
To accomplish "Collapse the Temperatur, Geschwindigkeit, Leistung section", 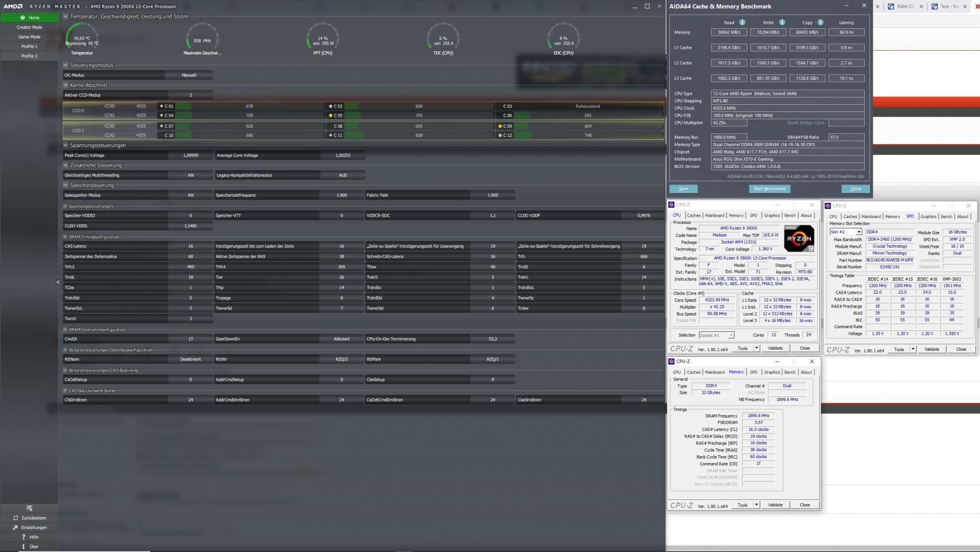I will click(66, 16).
